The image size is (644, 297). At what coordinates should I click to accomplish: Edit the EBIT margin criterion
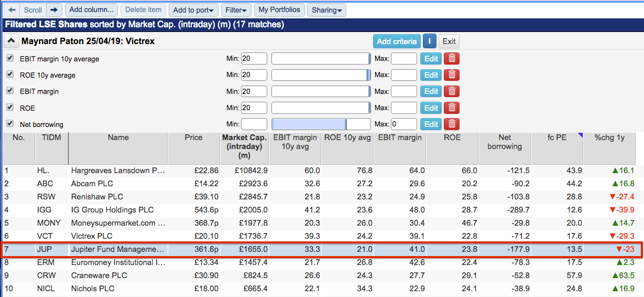coord(431,91)
